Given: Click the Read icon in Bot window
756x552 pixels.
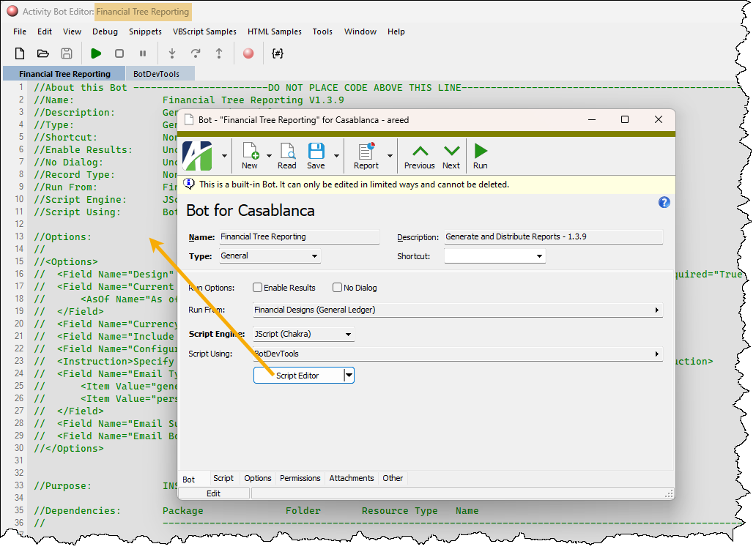Looking at the screenshot, I should coord(287,156).
